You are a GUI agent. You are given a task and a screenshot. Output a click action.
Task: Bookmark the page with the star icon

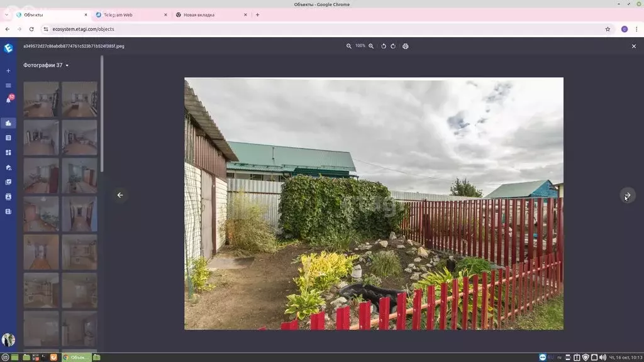click(608, 29)
